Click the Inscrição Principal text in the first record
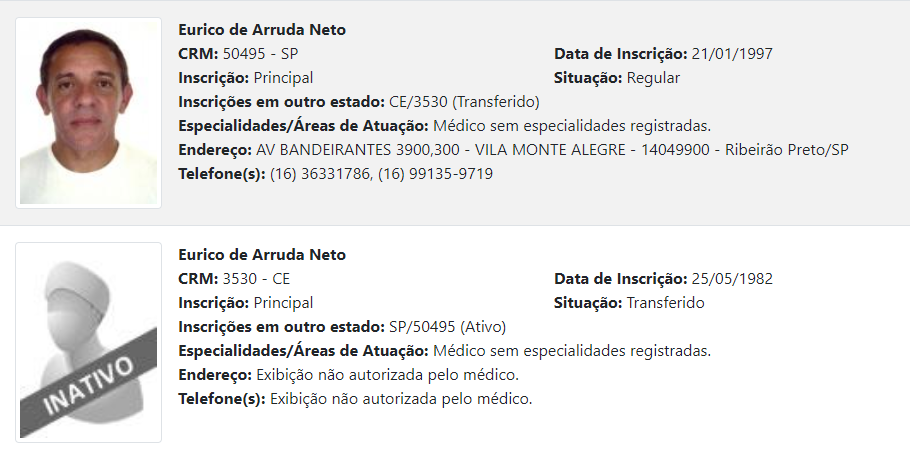The width and height of the screenshot is (910, 451). coord(245,78)
